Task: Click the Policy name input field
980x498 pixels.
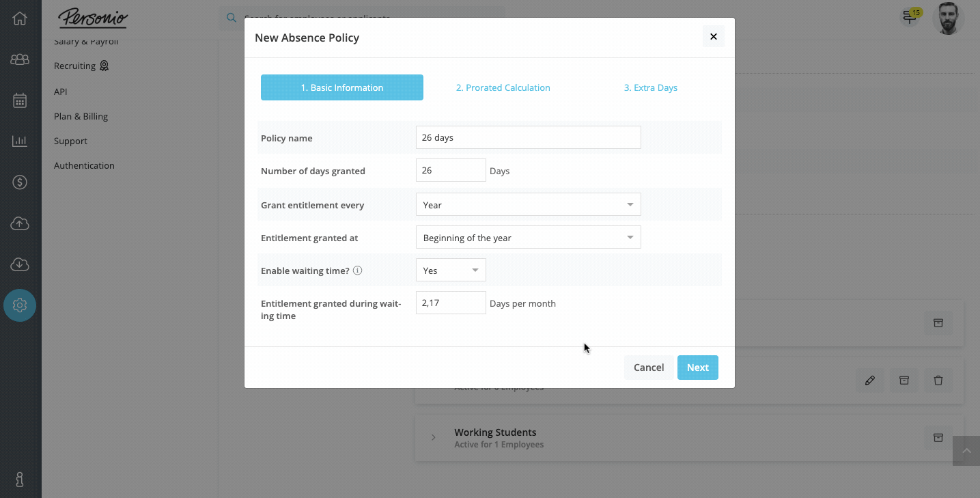Action: pyautogui.click(x=528, y=137)
